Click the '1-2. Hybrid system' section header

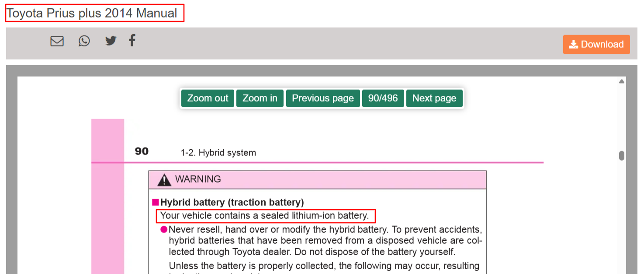coord(218,153)
